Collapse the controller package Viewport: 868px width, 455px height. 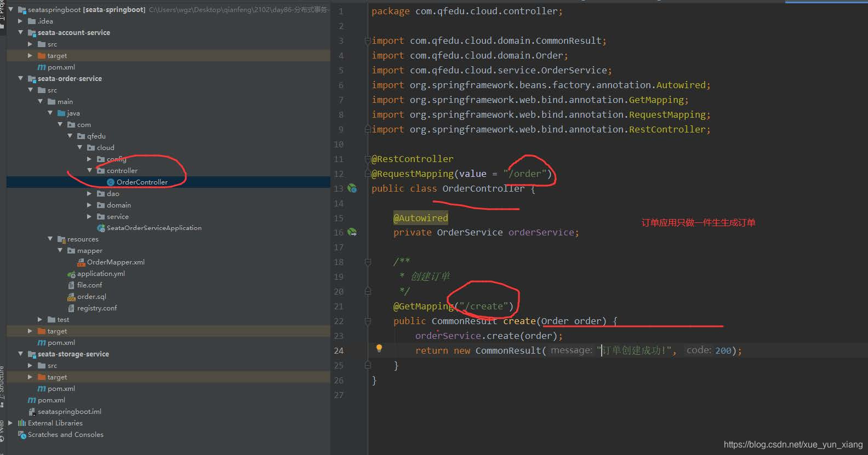89,171
